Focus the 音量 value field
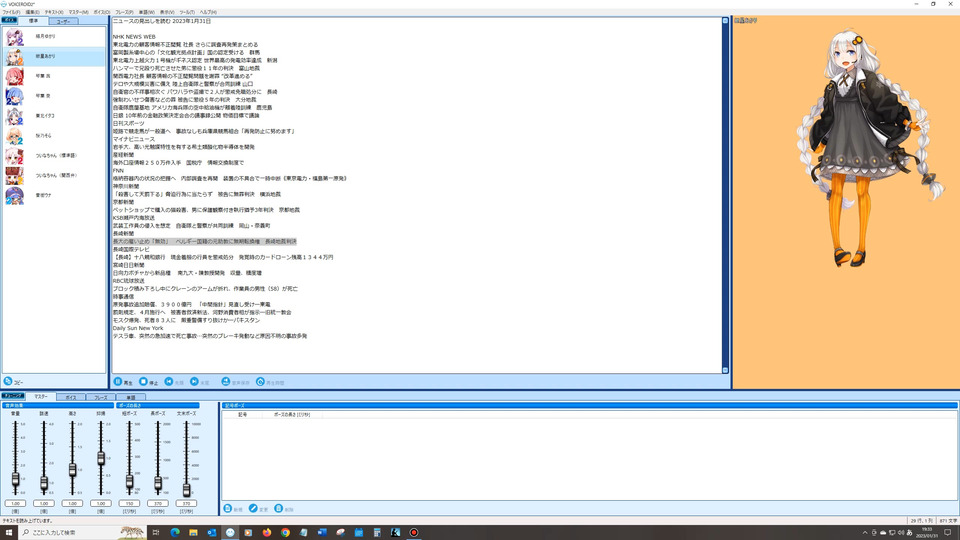 (15, 503)
